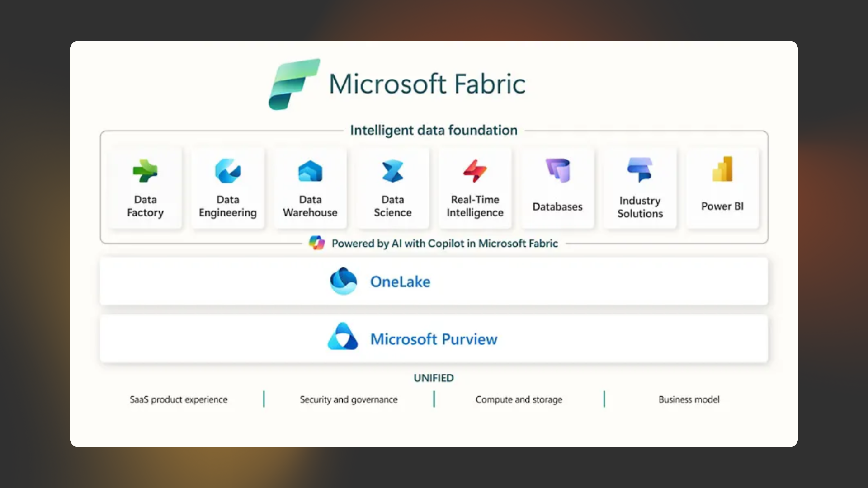The width and height of the screenshot is (868, 488).
Task: Click the Microsoft Purview text label
Action: tap(434, 339)
